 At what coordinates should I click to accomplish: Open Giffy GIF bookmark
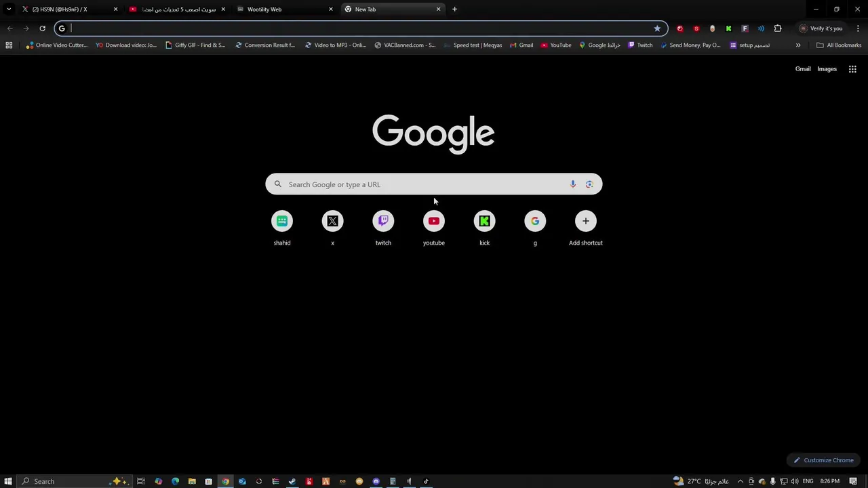195,45
